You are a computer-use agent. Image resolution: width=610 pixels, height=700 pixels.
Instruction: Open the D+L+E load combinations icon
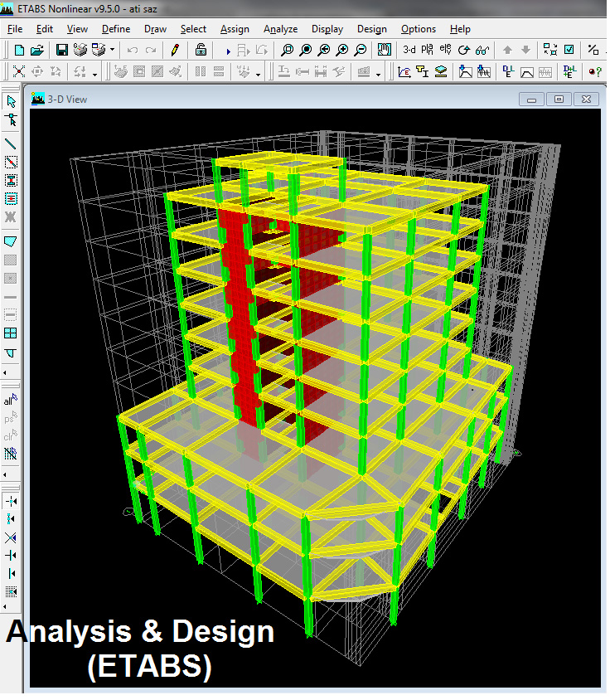[x=569, y=71]
